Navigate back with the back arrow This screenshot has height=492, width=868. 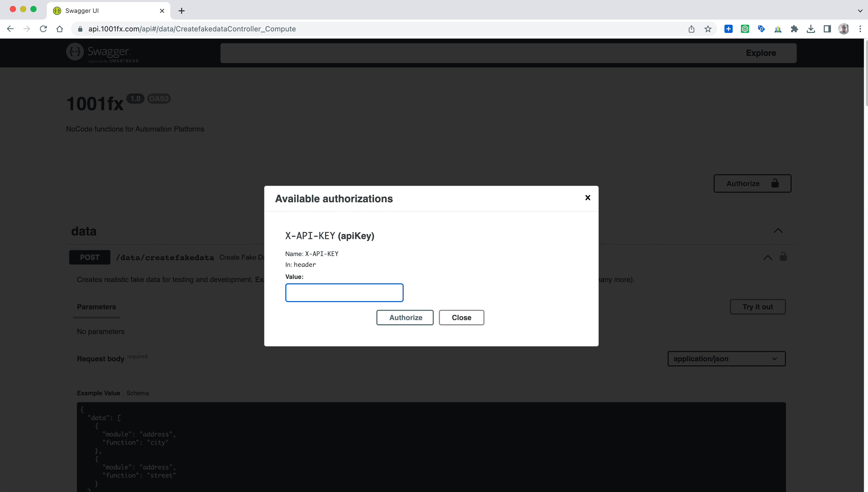point(10,29)
